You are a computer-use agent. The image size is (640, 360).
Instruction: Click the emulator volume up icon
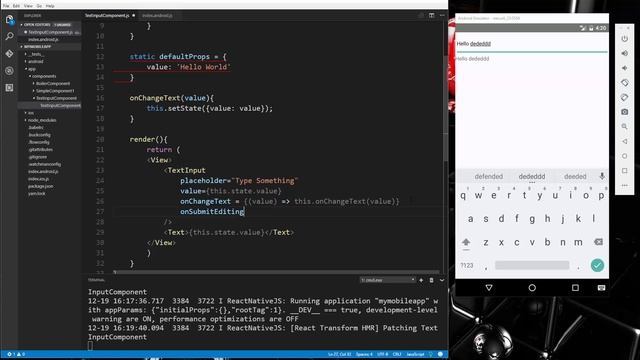click(x=624, y=53)
